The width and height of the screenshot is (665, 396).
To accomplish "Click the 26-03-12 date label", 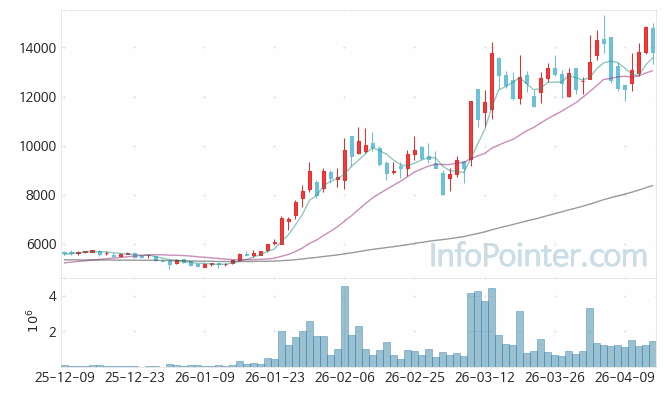I will 485,377.
